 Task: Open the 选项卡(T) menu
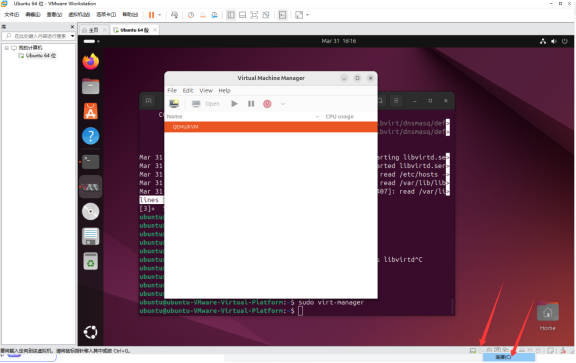106,15
